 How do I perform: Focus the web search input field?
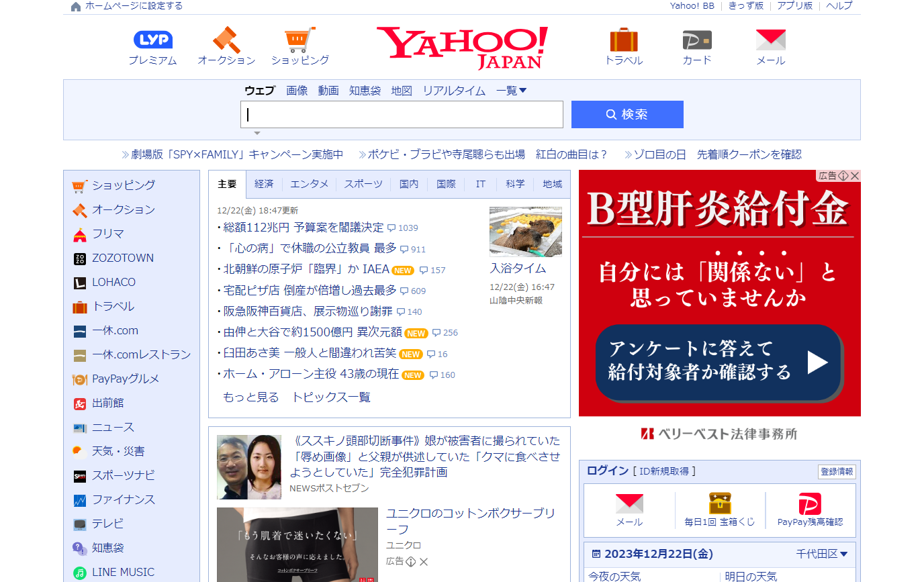click(402, 114)
